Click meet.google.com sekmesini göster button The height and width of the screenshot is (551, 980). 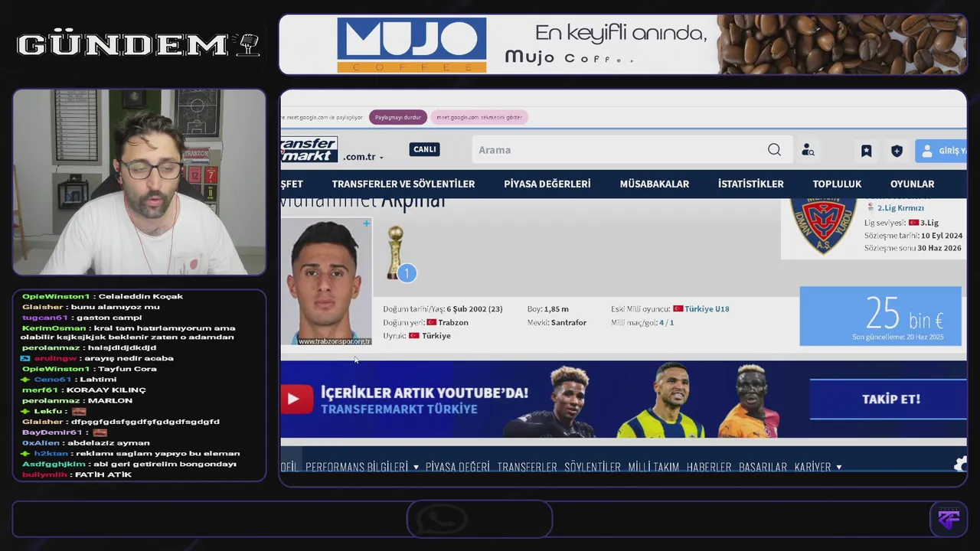[479, 117]
